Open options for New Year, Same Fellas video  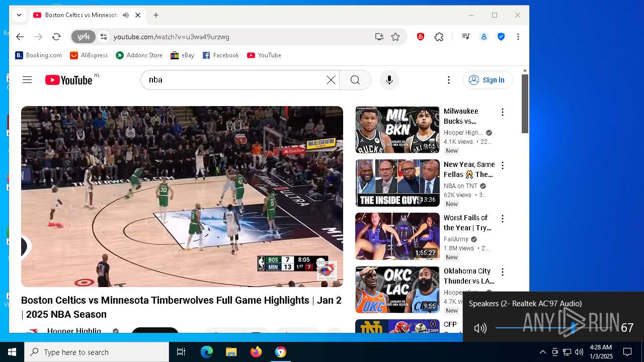click(502, 165)
